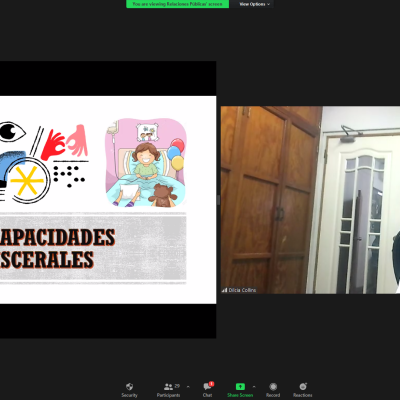Click the green 'You are viewing' banner
The image size is (400, 400).
(177, 4)
